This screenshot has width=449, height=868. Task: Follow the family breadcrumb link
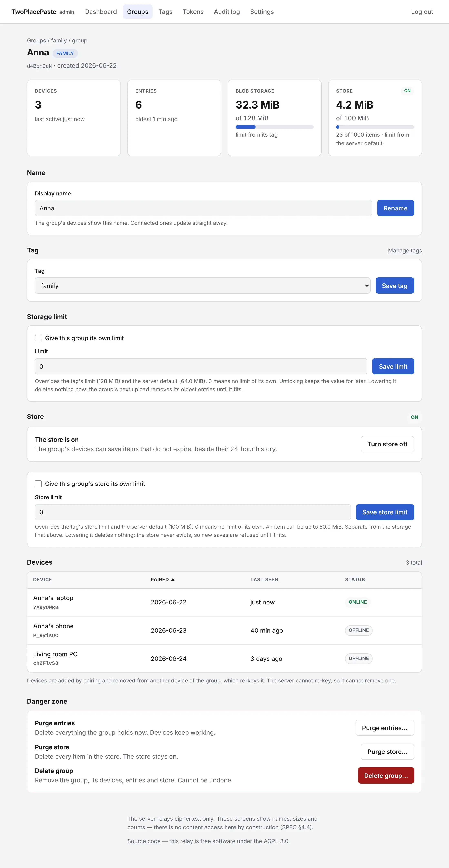pos(59,40)
